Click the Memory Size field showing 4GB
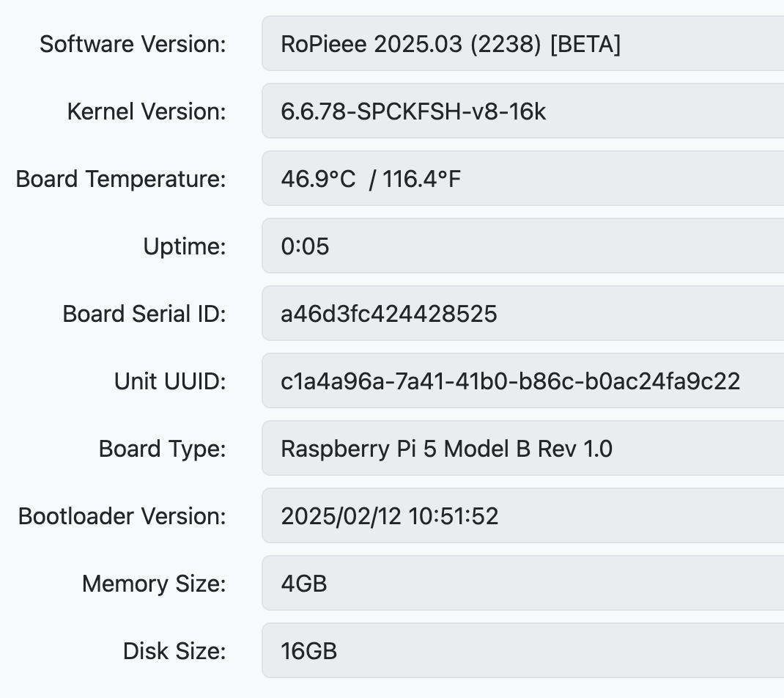The image size is (784, 698). tap(523, 584)
